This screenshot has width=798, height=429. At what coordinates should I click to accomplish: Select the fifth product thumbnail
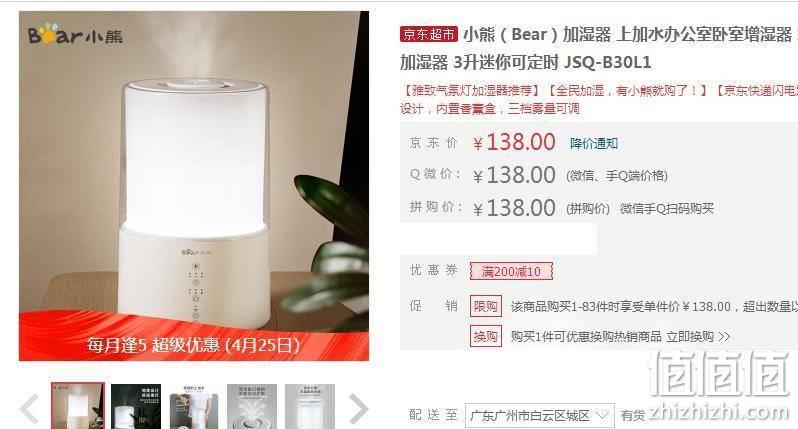(310, 406)
